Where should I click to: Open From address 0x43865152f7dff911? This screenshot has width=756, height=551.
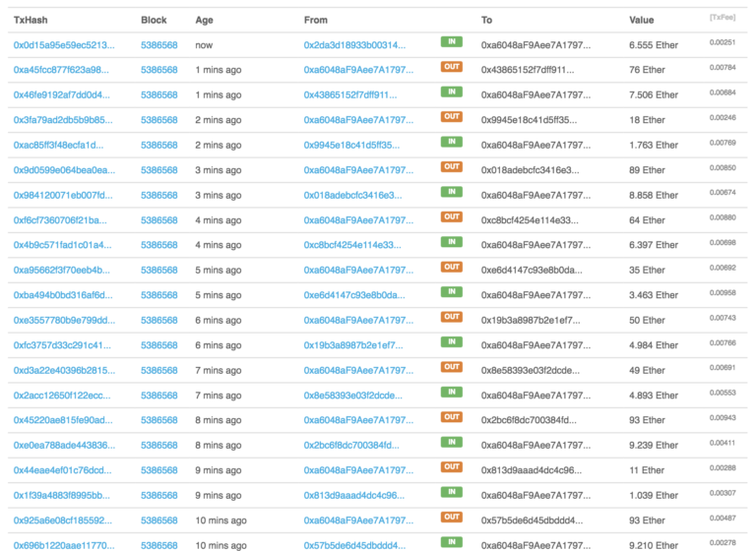click(x=350, y=95)
